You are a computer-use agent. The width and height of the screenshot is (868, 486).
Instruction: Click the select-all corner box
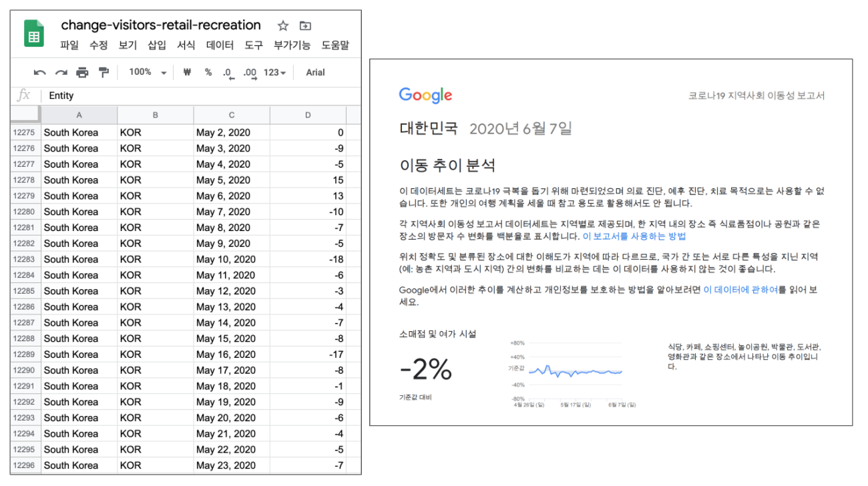tap(25, 115)
